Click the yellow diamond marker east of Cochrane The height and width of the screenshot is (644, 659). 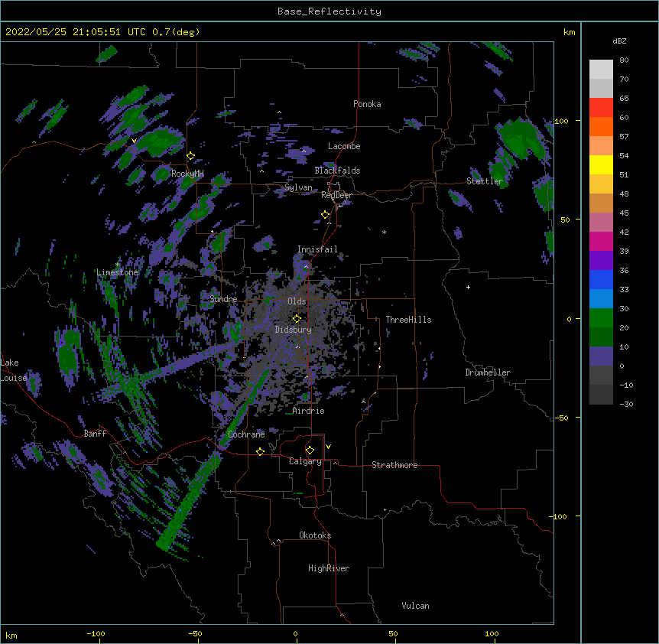(260, 451)
